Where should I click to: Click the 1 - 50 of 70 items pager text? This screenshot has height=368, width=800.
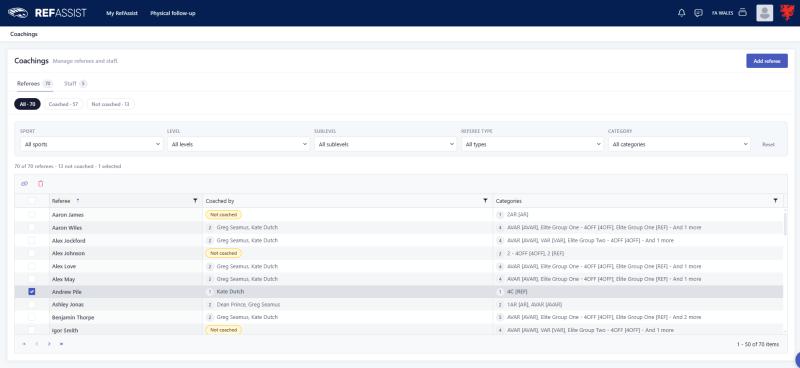(x=758, y=345)
